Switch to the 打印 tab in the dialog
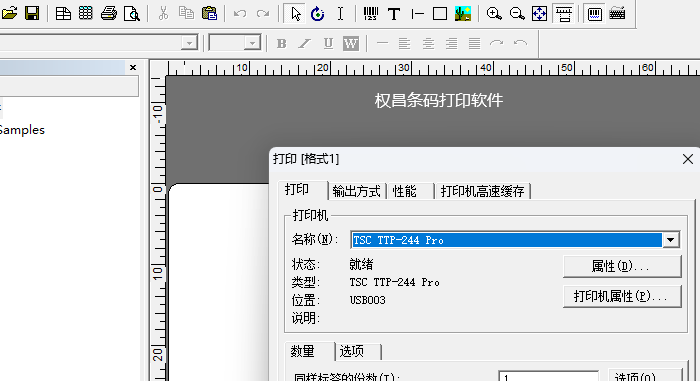Viewport: 700px width, 381px height. tap(303, 190)
